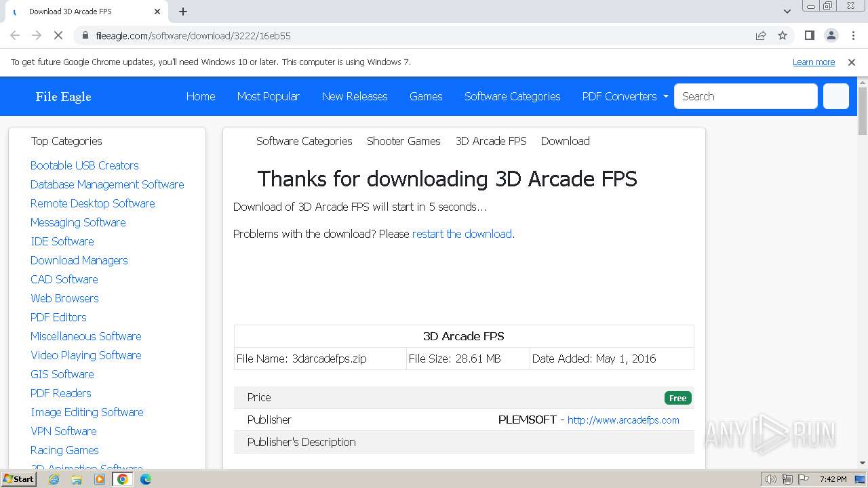Open Racing Games category
This screenshot has height=488, width=868.
tap(64, 450)
